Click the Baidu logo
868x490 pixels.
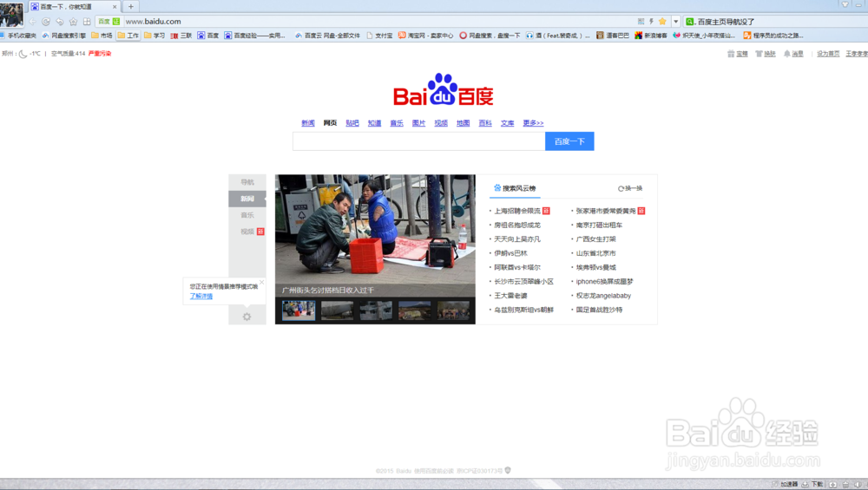443,89
